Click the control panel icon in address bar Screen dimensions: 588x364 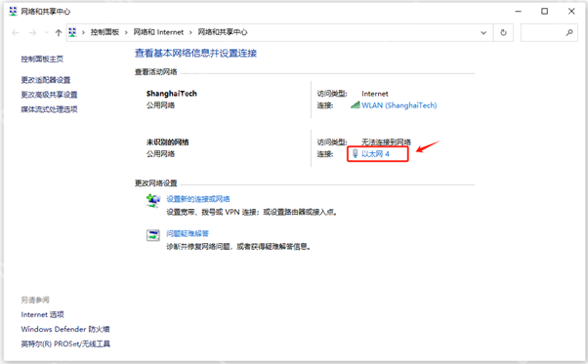click(x=72, y=32)
